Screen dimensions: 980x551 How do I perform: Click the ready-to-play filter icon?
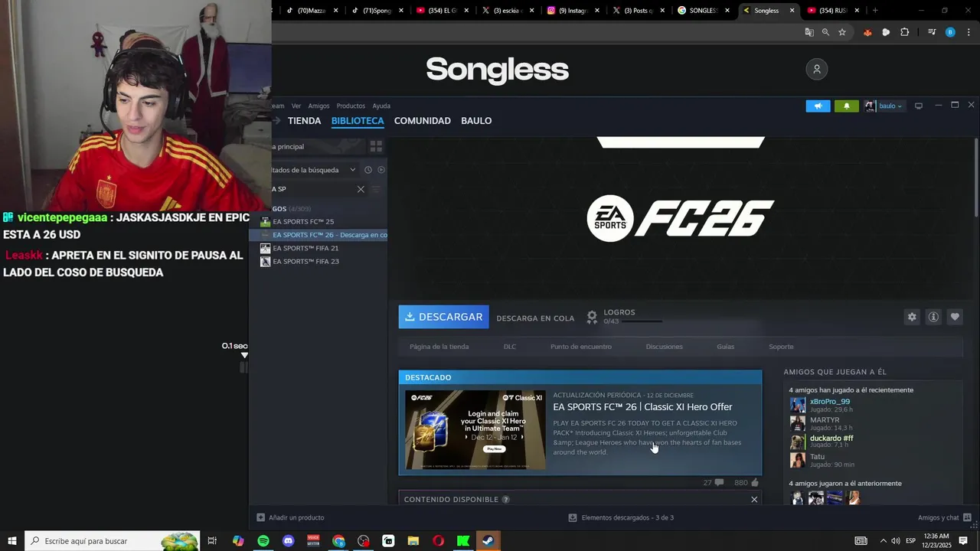tap(381, 170)
